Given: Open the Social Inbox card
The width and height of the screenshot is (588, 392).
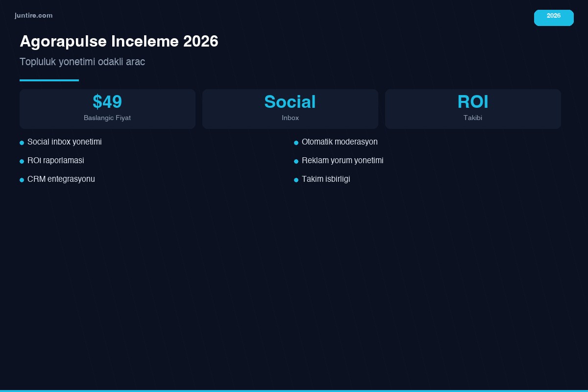Looking at the screenshot, I should pos(290,109).
